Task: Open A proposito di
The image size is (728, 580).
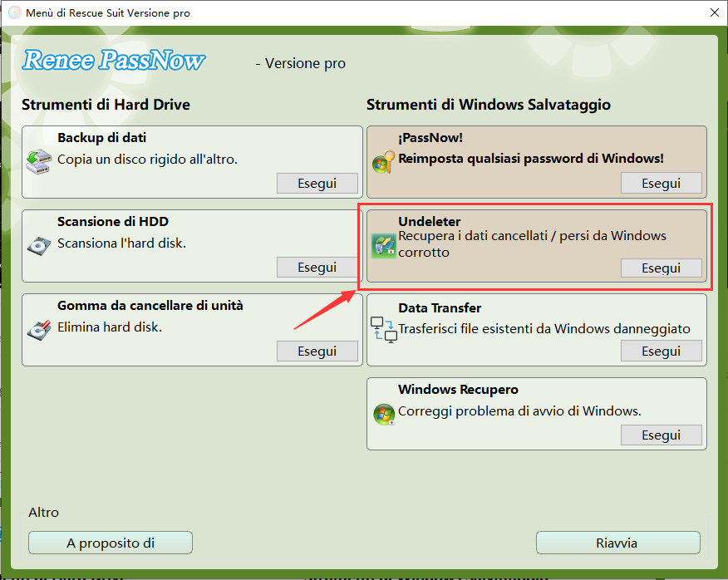Action: pyautogui.click(x=110, y=543)
